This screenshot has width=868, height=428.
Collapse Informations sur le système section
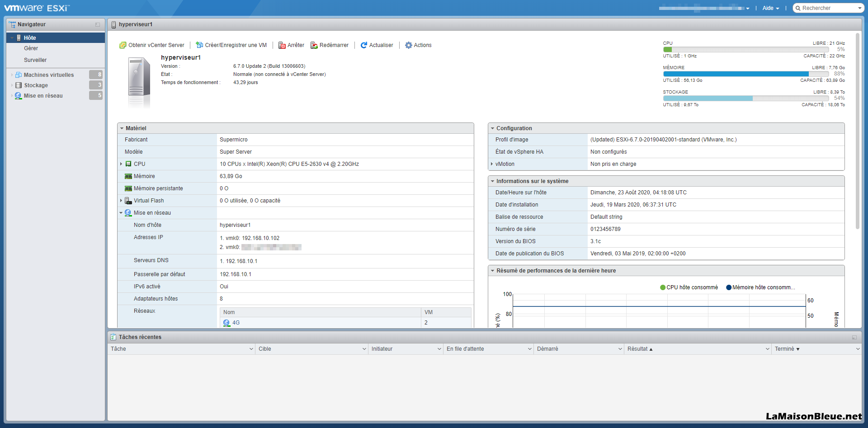[x=492, y=181]
